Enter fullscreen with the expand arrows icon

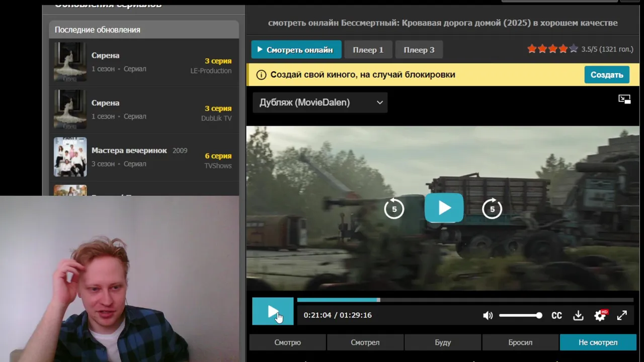pyautogui.click(x=622, y=315)
